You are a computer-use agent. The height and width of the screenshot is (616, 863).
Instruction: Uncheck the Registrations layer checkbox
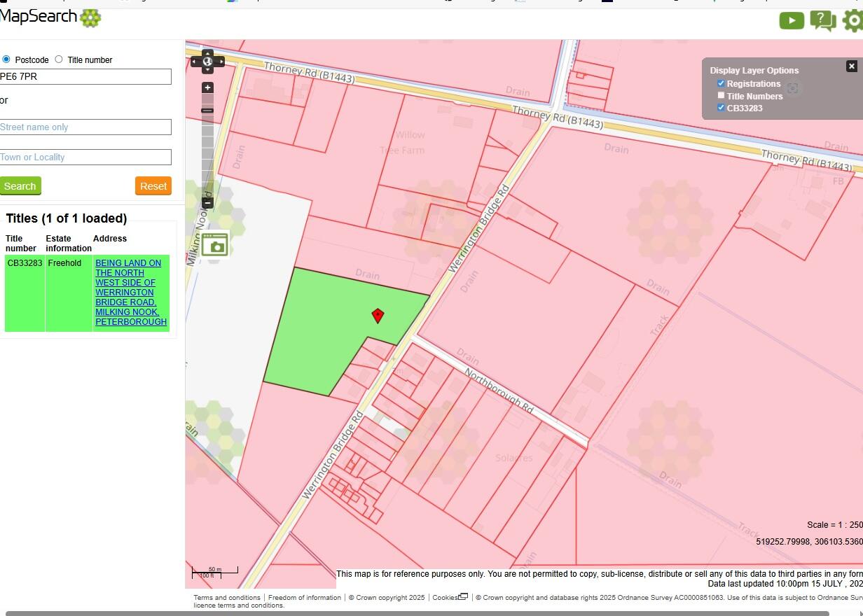[x=721, y=83]
